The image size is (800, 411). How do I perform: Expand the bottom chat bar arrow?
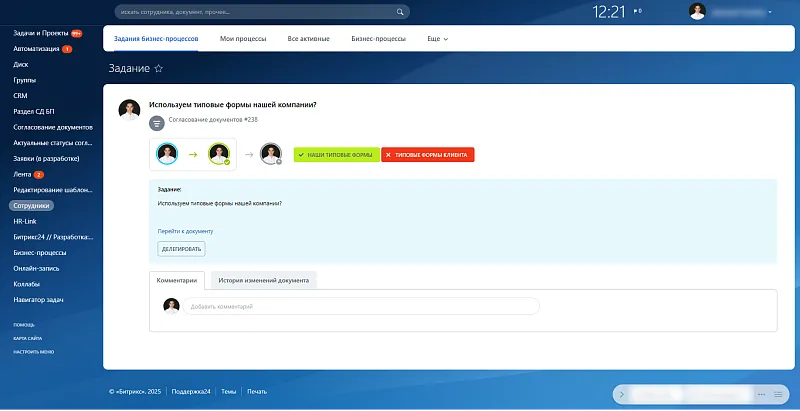(621, 394)
